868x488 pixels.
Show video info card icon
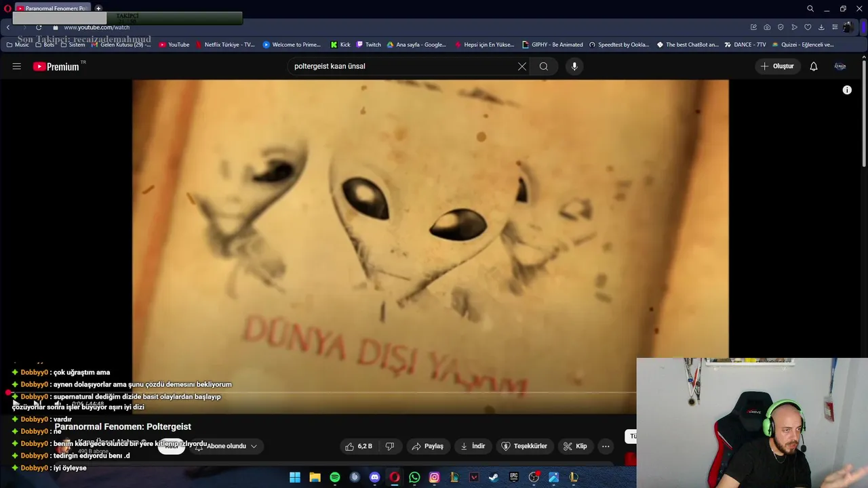847,90
